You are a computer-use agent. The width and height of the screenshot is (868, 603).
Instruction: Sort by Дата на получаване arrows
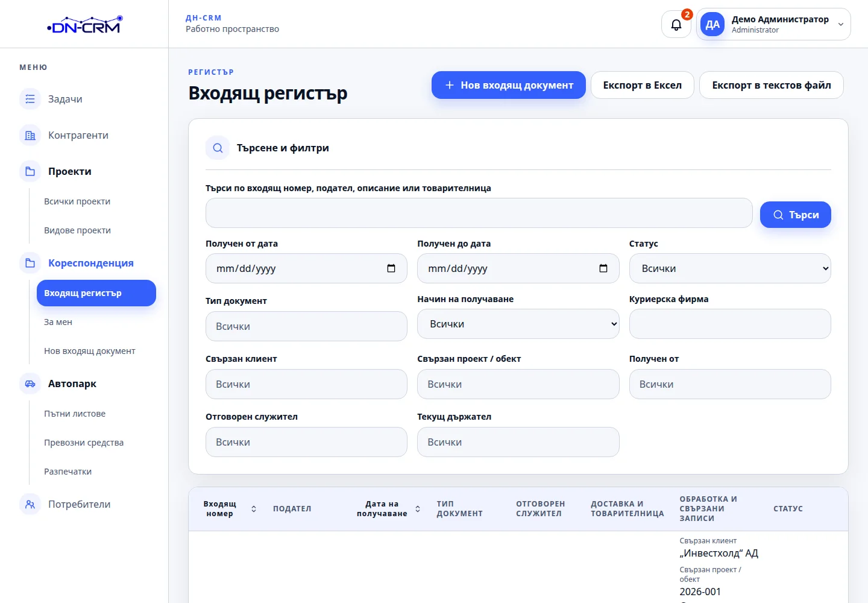[418, 509]
